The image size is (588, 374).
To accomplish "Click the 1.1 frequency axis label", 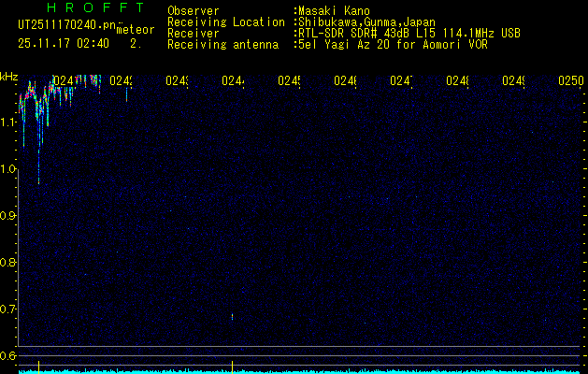I will pos(7,122).
